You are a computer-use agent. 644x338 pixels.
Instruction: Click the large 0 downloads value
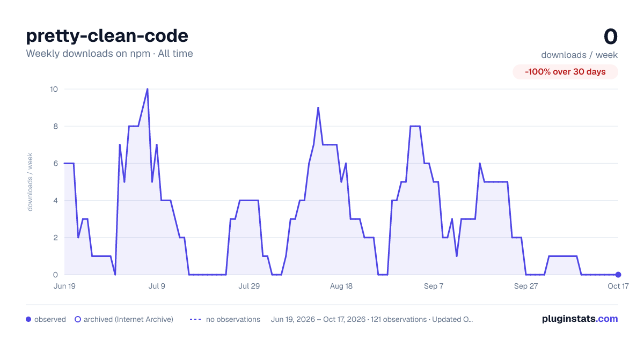click(x=611, y=36)
